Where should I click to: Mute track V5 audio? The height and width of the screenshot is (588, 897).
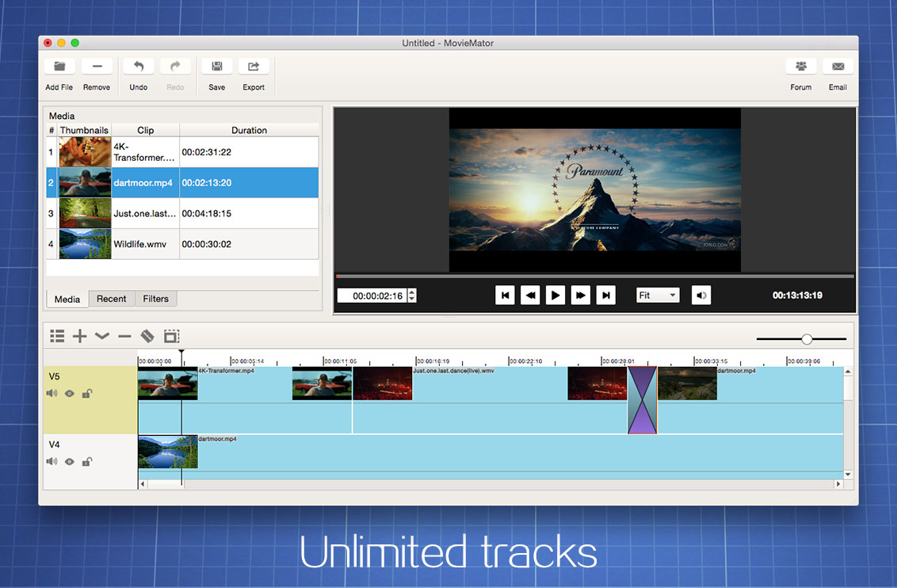tap(52, 394)
